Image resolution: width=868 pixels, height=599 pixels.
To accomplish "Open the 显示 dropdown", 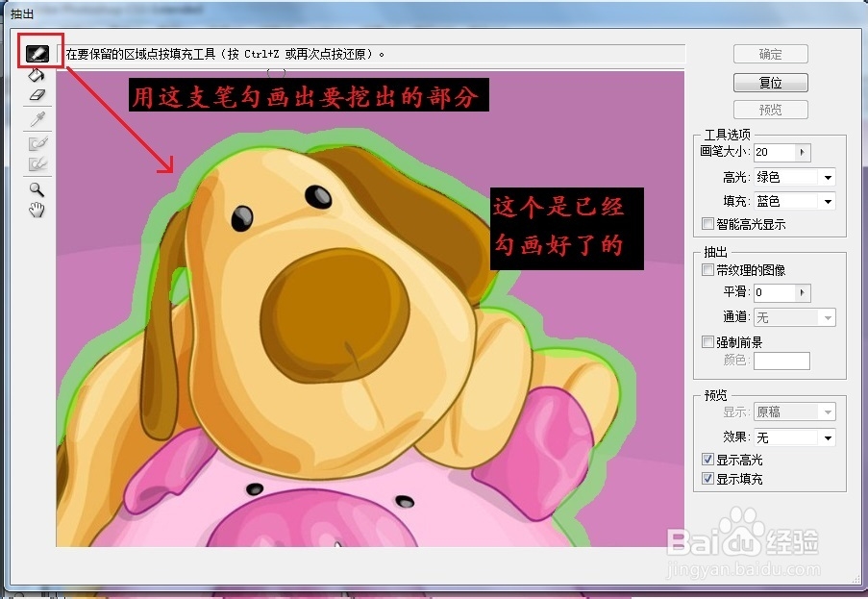I will click(795, 412).
